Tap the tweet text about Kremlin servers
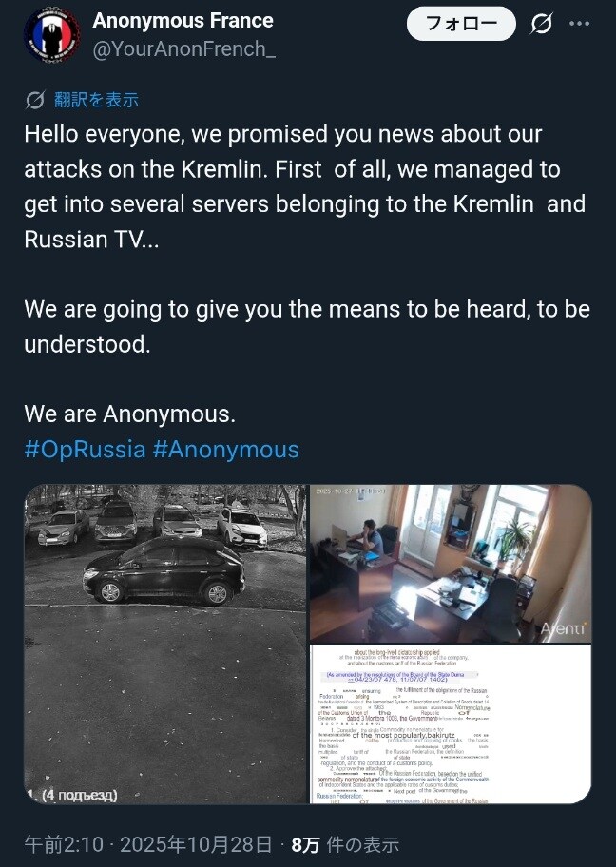Viewport: 616px width, 867px height. click(x=304, y=186)
